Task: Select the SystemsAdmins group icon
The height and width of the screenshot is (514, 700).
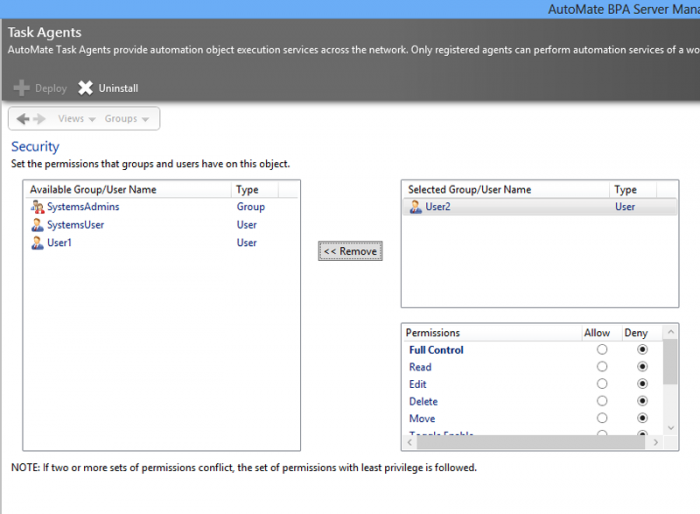Action: pyautogui.click(x=38, y=207)
